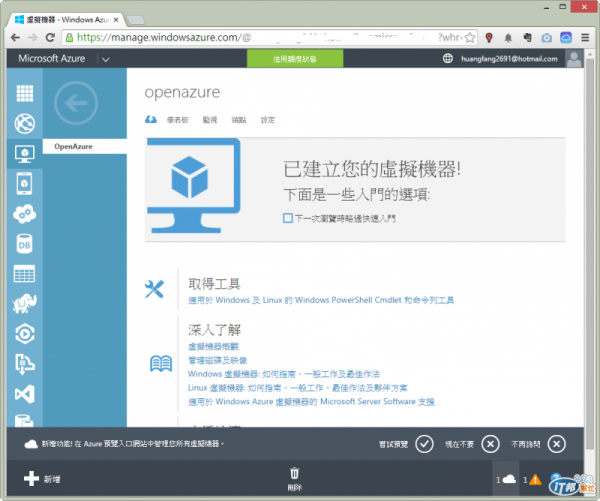Show the warning notifications triangle icon
The image size is (600, 501).
coord(535,480)
